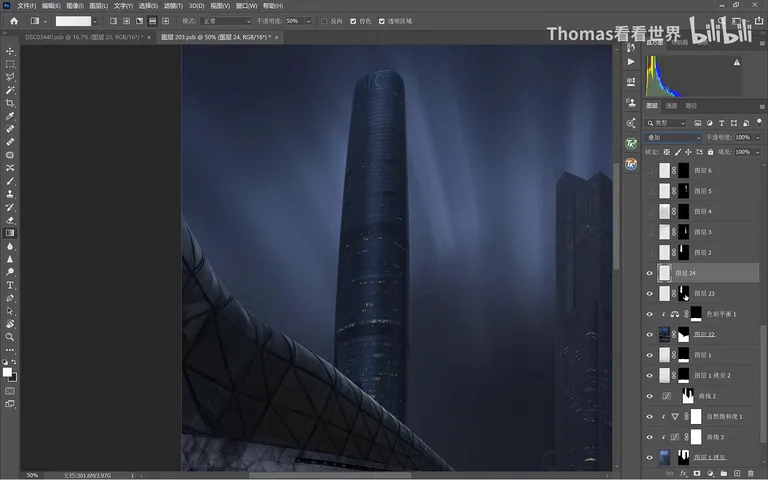The height and width of the screenshot is (480, 768).
Task: Click the Home icon in options bar
Action: [x=14, y=21]
